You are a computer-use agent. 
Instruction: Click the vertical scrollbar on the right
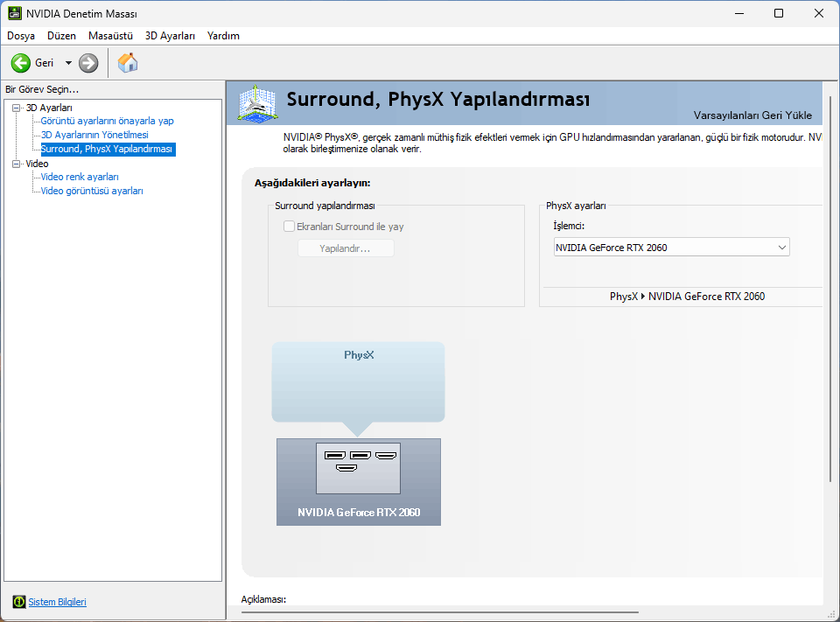[x=831, y=290]
